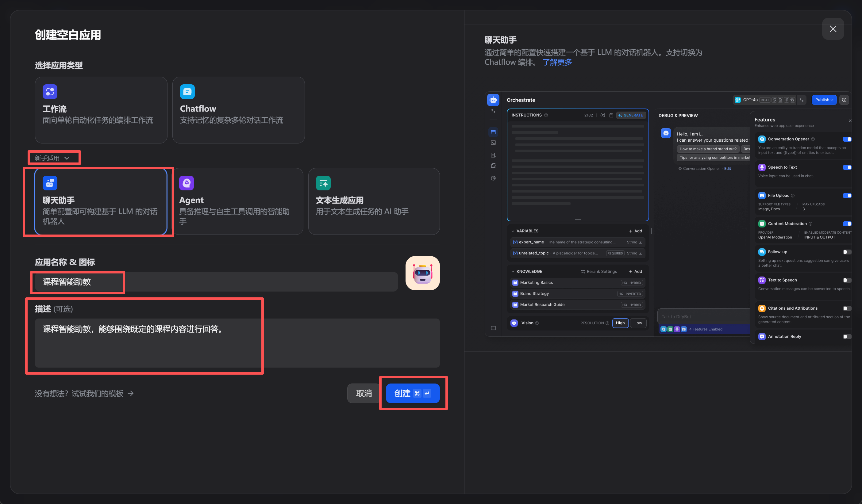Click the File Upload feature icon

762,196
